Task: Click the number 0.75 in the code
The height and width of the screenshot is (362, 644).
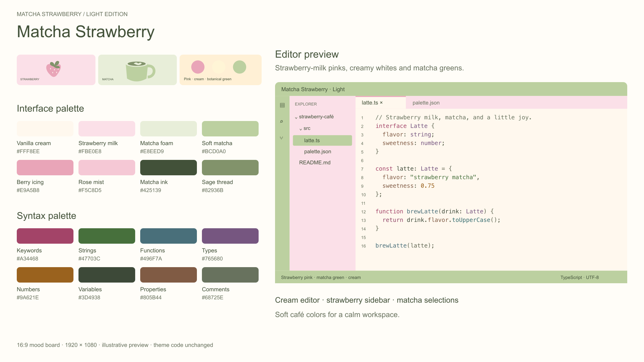Action: 428,186
